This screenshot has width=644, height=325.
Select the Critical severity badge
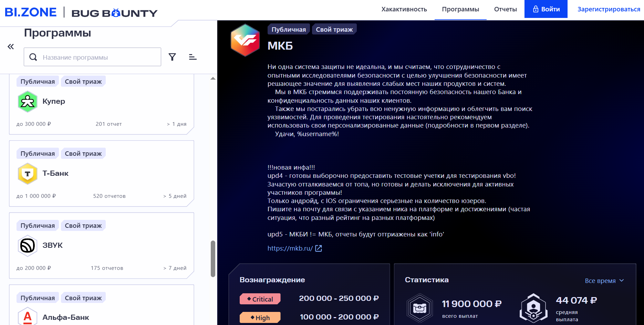260,299
